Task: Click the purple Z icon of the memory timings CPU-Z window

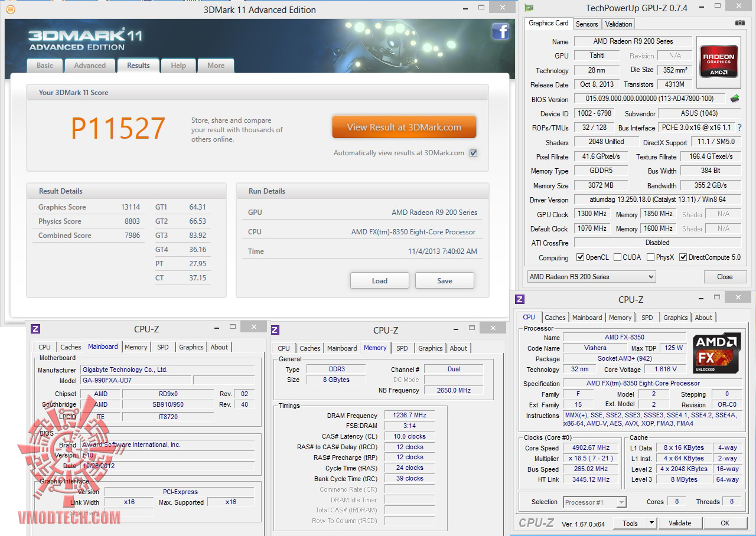Action: click(275, 330)
